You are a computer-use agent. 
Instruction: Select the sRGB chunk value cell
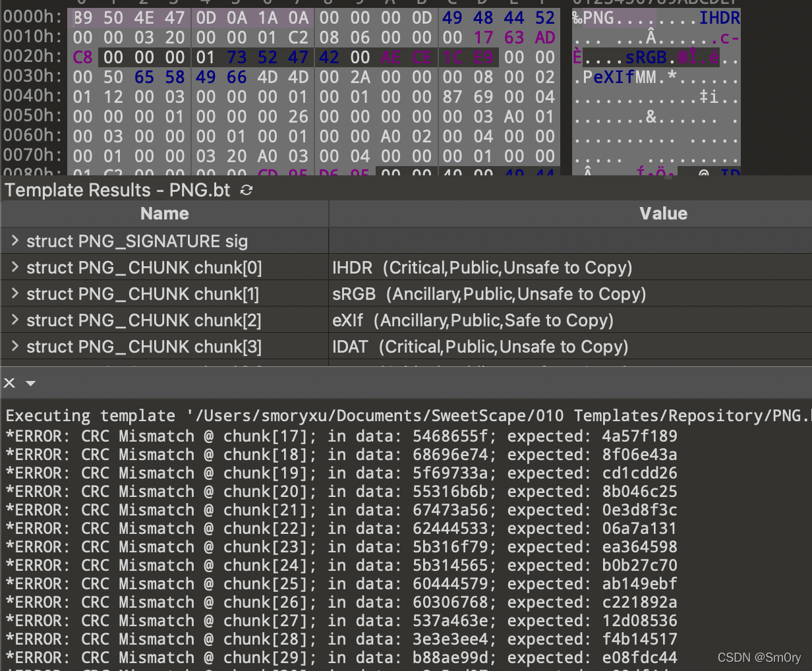coord(571,294)
